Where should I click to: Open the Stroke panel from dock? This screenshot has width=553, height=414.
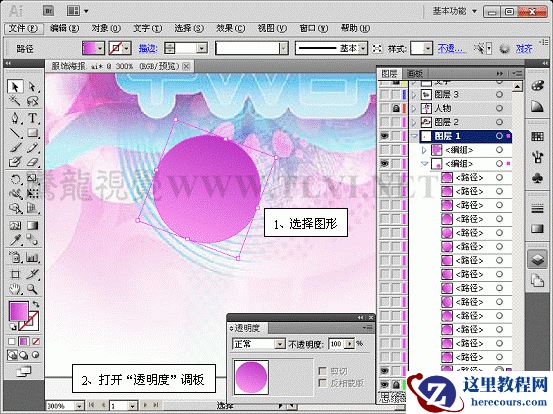(537, 209)
